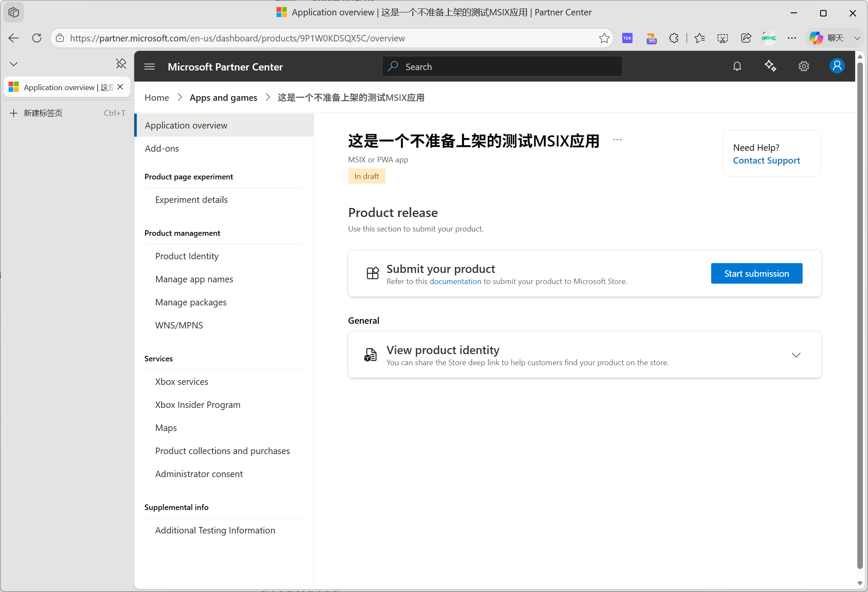Screen dimensions: 868x592
Task: Open the notifications bell
Action: (737, 66)
